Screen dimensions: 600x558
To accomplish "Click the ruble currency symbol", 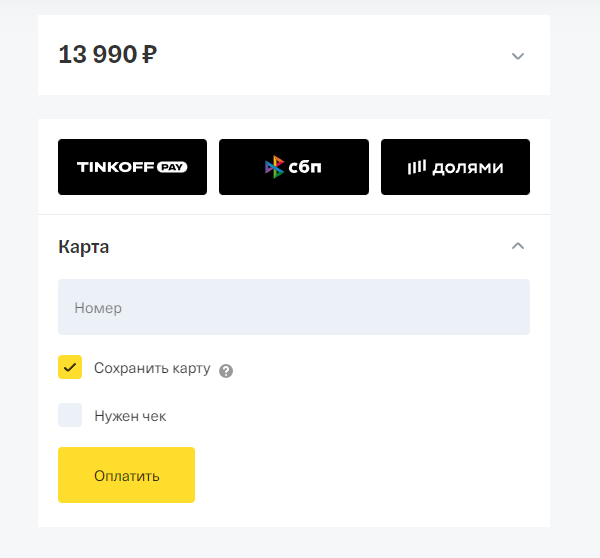I will [x=149, y=54].
